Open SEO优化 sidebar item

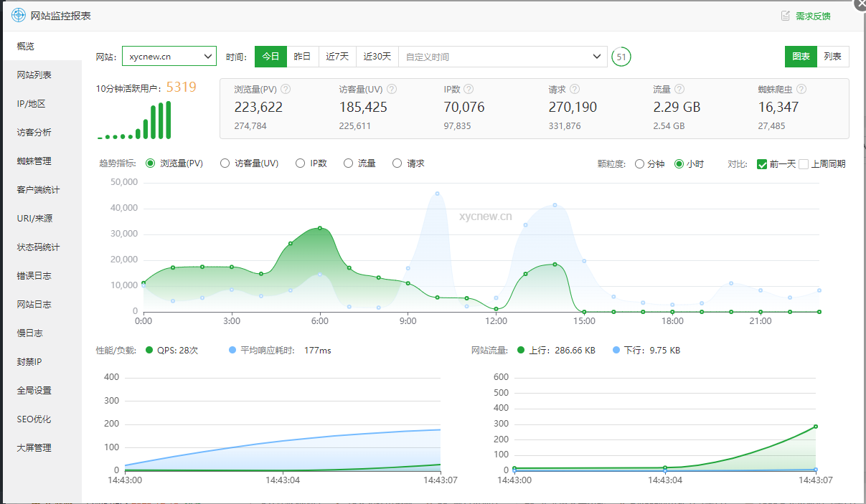pyautogui.click(x=42, y=419)
